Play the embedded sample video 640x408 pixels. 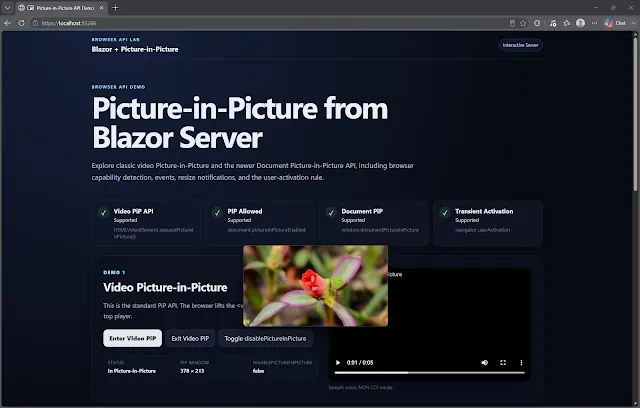338,363
